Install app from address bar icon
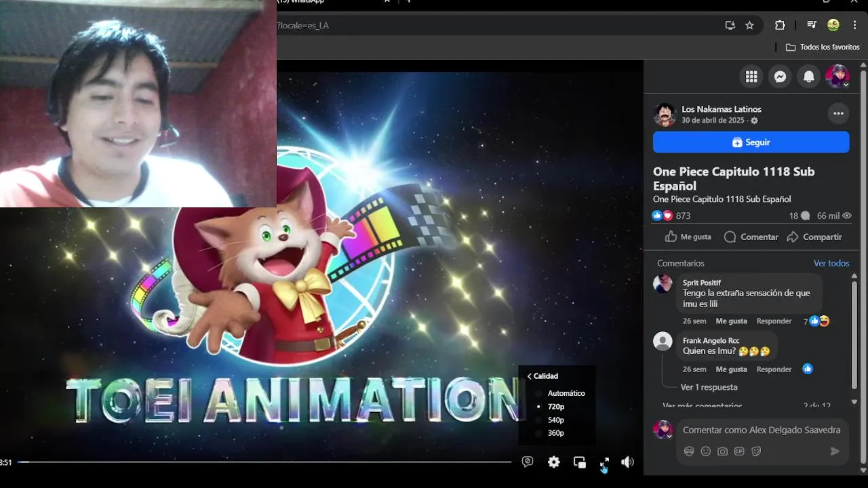The height and width of the screenshot is (488, 868). click(x=730, y=25)
